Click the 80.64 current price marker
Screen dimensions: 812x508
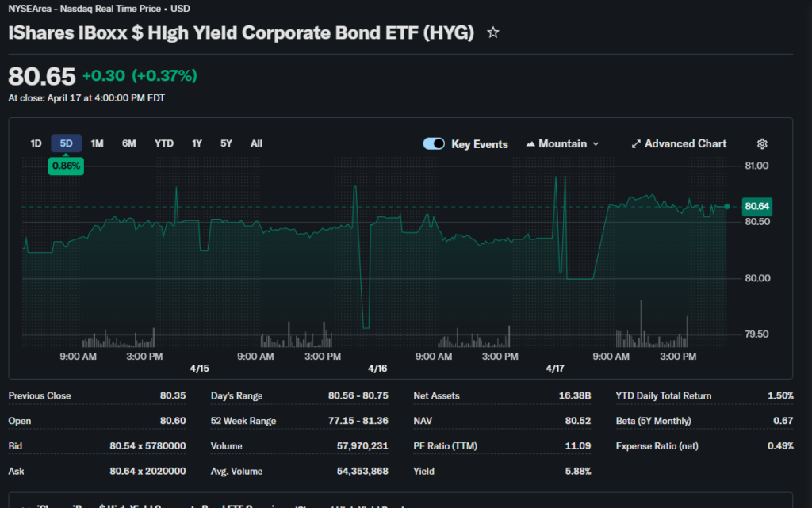click(x=756, y=207)
